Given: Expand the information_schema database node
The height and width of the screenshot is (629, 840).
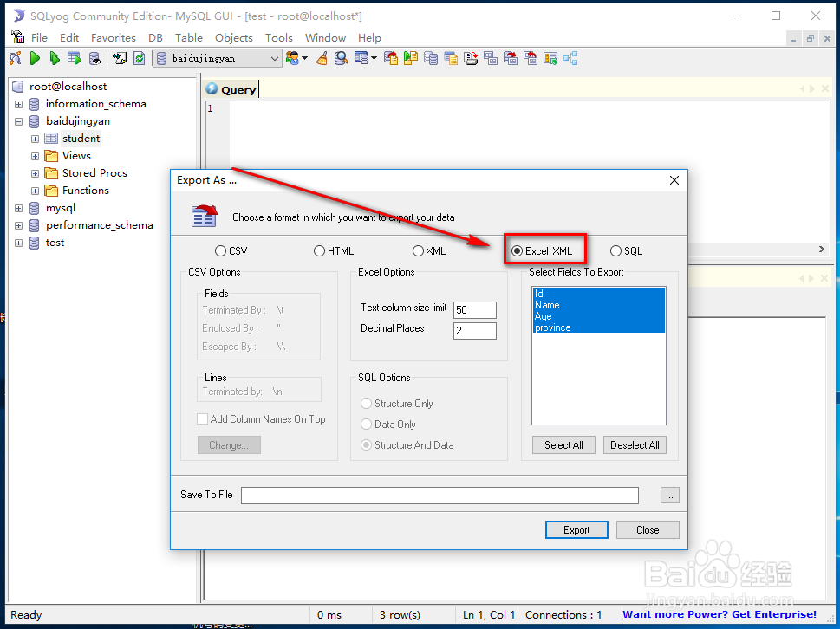Looking at the screenshot, I should click(x=19, y=104).
